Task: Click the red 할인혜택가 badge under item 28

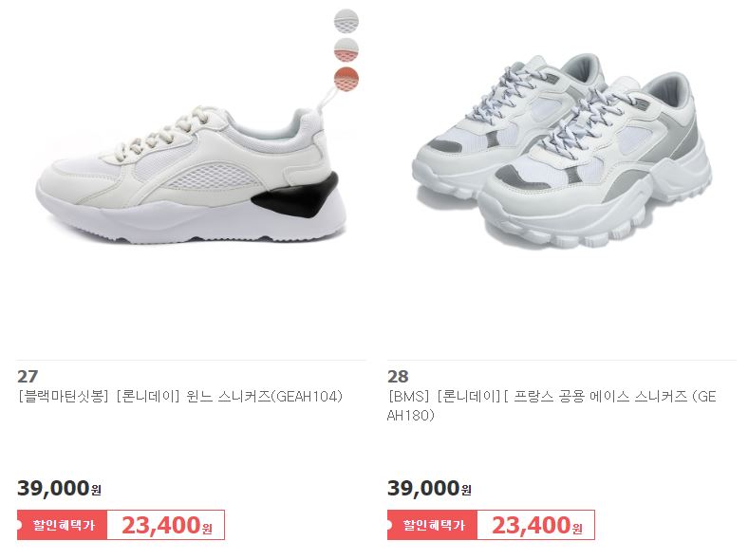Action: (x=432, y=525)
